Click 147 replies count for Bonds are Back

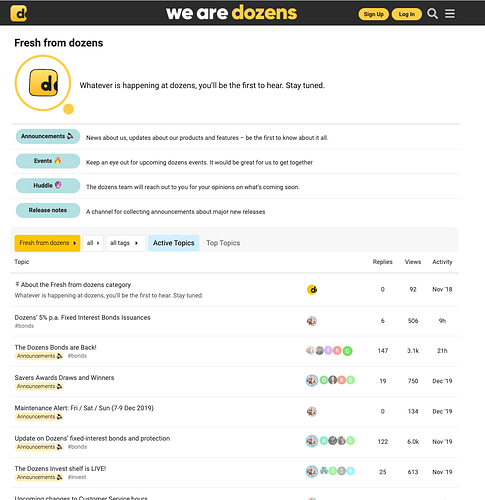point(383,351)
